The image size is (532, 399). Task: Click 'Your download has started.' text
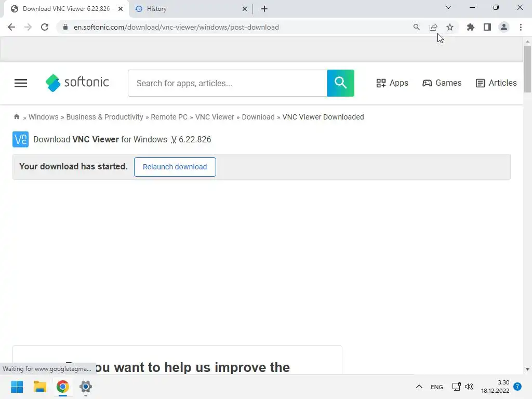coord(73,166)
